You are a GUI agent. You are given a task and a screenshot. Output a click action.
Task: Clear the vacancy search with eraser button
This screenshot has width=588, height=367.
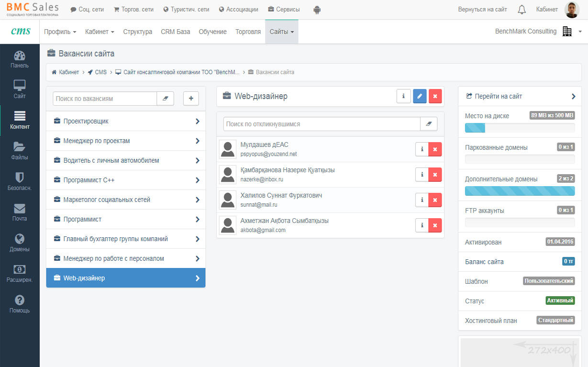coord(166,99)
